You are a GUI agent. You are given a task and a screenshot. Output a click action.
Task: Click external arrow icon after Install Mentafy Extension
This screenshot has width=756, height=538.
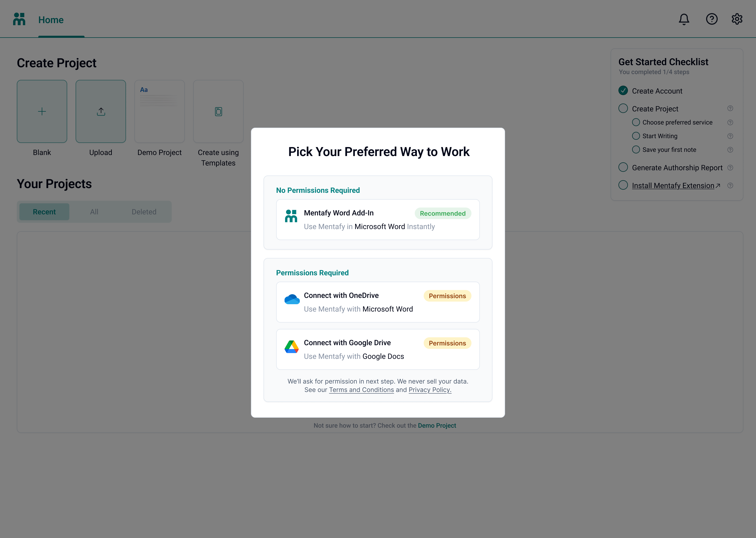tap(718, 186)
